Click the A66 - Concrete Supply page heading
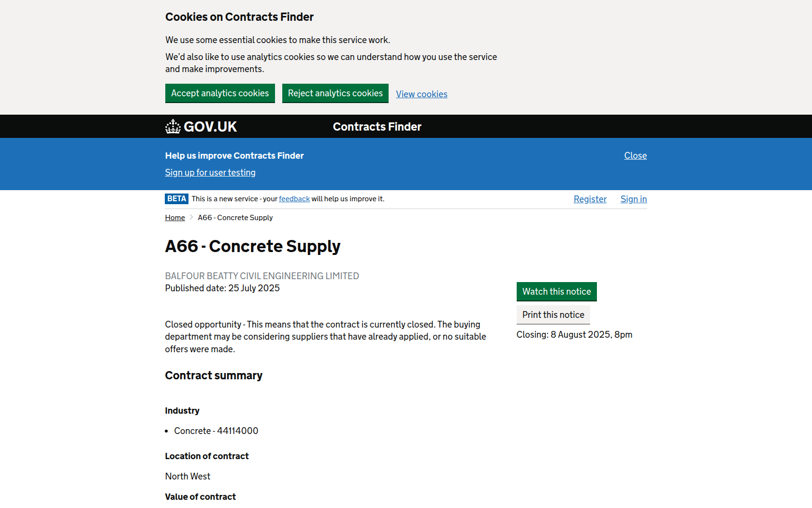 253,246
